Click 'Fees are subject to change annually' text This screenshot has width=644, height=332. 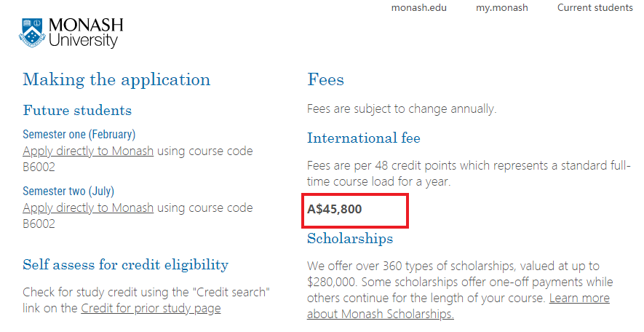click(402, 109)
